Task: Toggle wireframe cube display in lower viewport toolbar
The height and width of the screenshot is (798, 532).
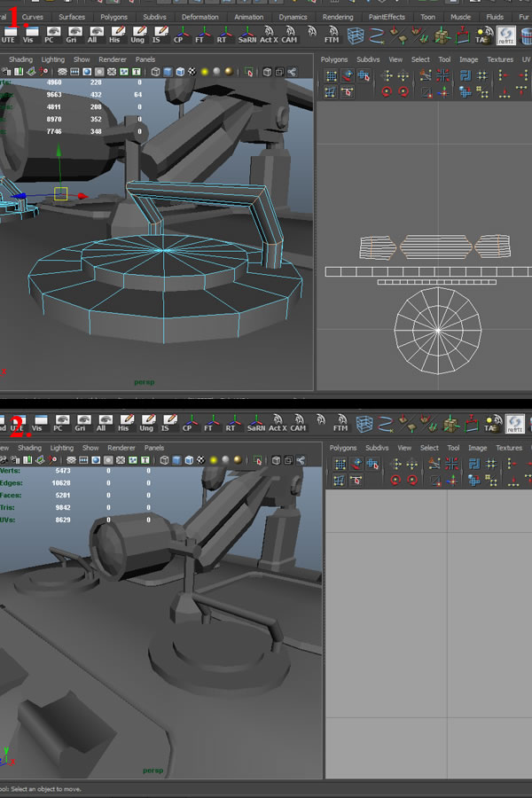Action: [x=164, y=460]
